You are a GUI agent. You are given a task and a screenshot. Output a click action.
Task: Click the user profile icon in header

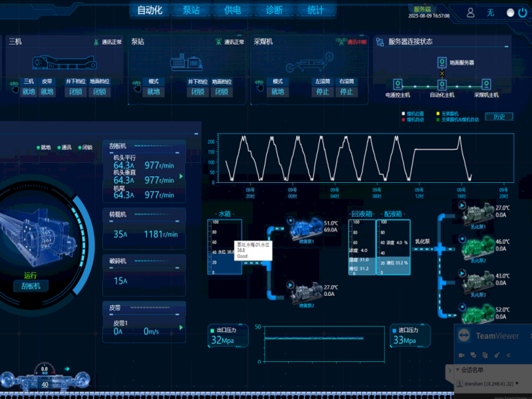pyautogui.click(x=471, y=12)
